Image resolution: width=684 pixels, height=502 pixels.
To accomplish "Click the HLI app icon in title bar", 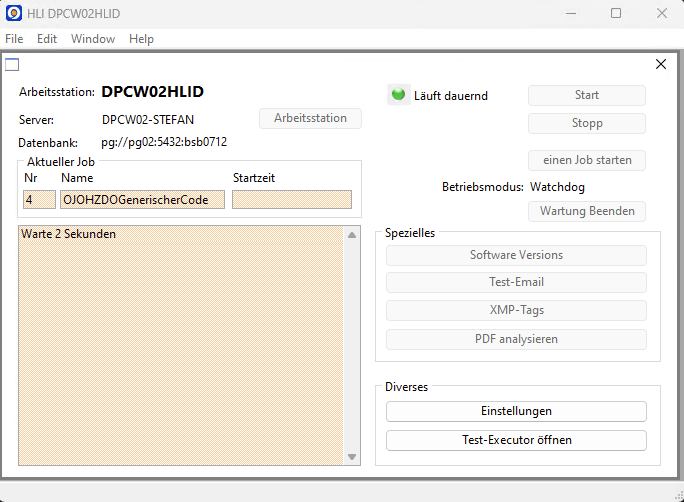I will pyautogui.click(x=14, y=13).
